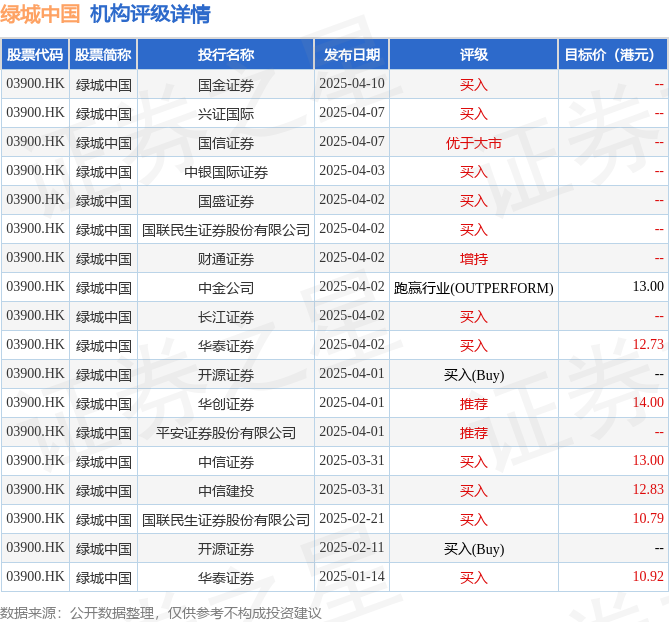The image size is (669, 622).
Task: Select 绿城中国 name in 兴证国际 row
Action: (x=104, y=114)
